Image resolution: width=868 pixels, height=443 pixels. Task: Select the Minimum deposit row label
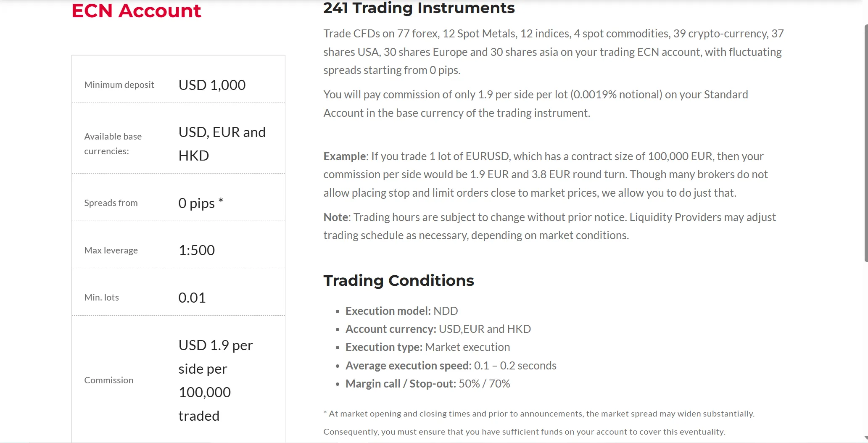[119, 85]
